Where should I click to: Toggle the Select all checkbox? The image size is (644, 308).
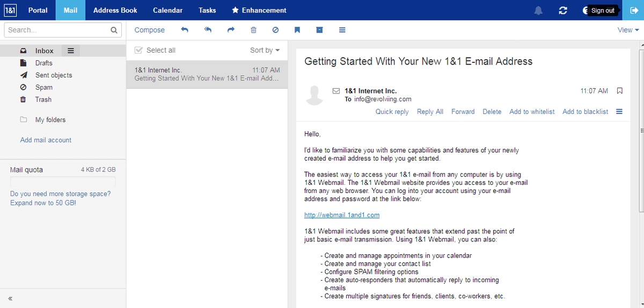click(x=138, y=50)
